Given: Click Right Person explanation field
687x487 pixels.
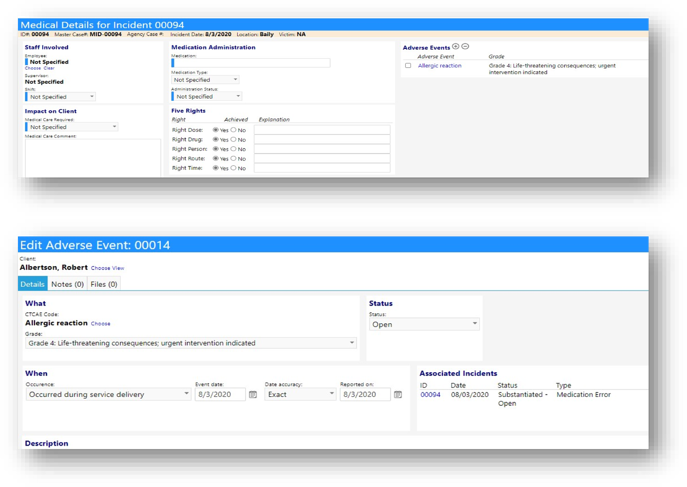Looking at the screenshot, I should pos(322,149).
